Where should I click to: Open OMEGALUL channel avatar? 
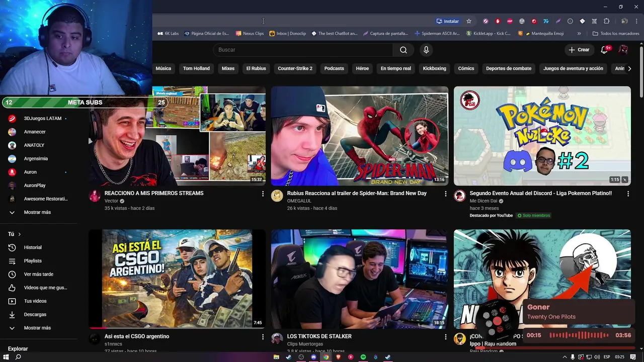point(277,196)
